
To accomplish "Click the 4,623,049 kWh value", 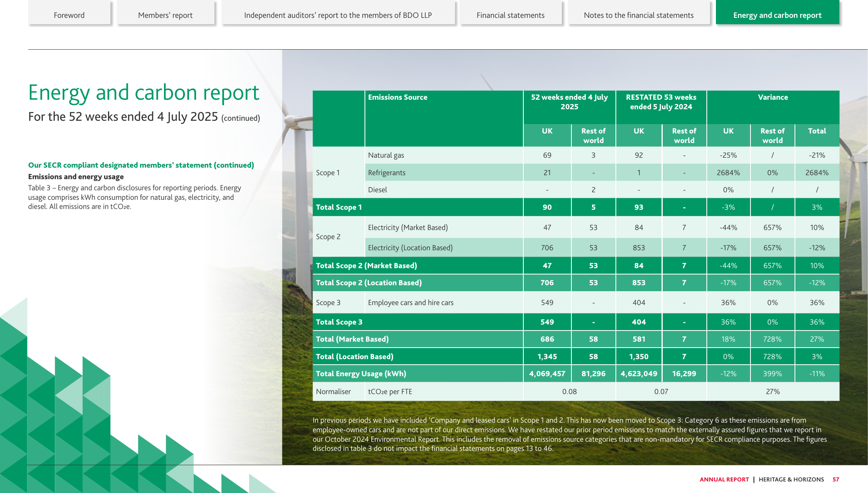I will pos(638,373).
